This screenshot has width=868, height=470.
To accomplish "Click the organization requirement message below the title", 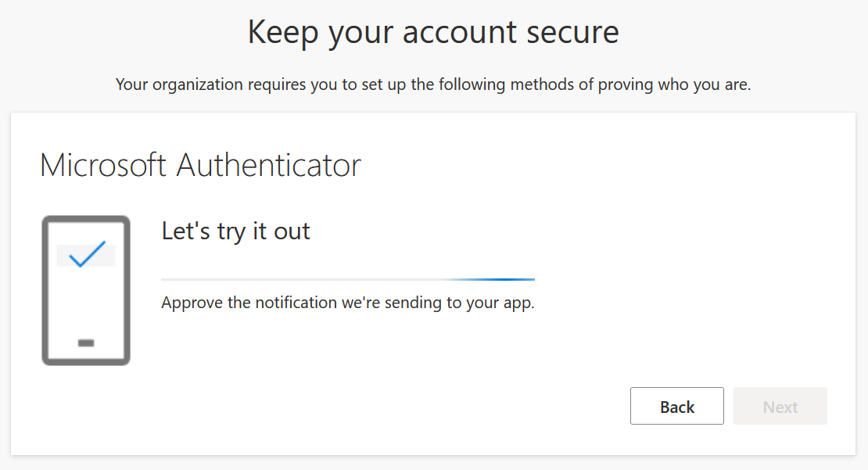I will (433, 84).
